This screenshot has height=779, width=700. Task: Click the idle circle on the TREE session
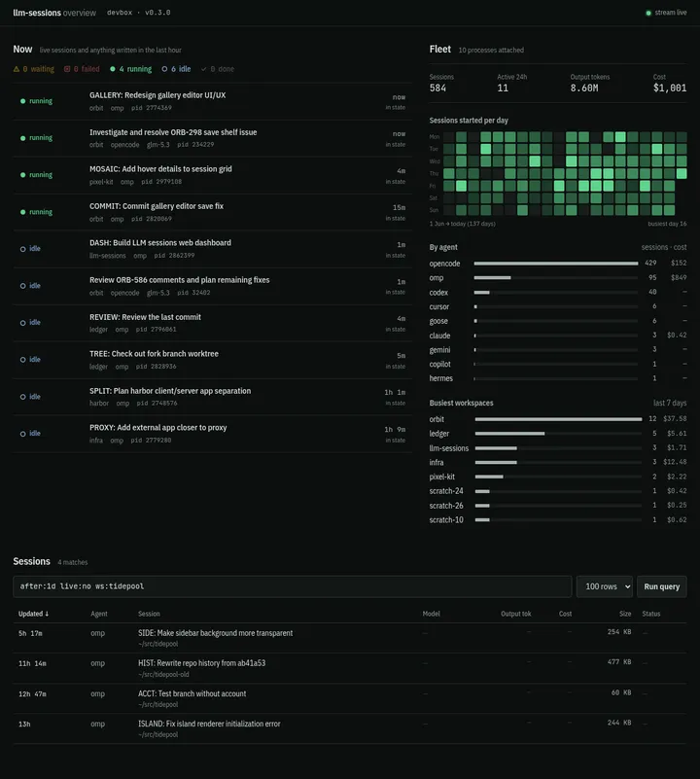(x=23, y=360)
